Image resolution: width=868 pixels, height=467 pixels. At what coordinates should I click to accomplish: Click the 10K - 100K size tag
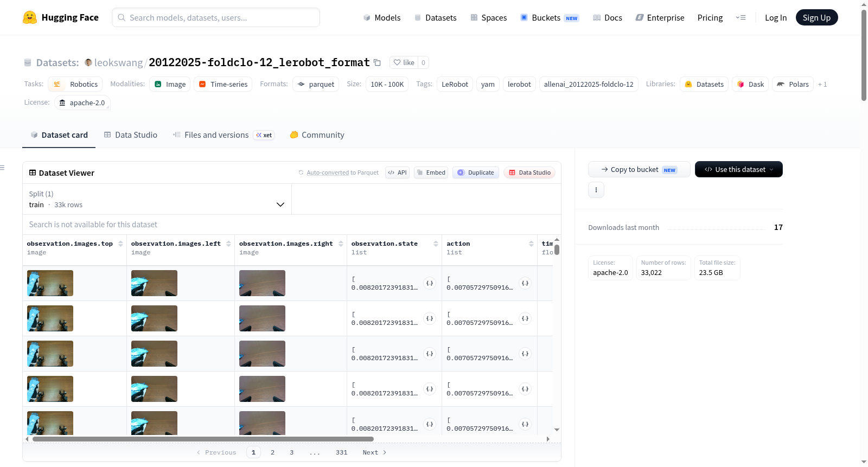(387, 84)
